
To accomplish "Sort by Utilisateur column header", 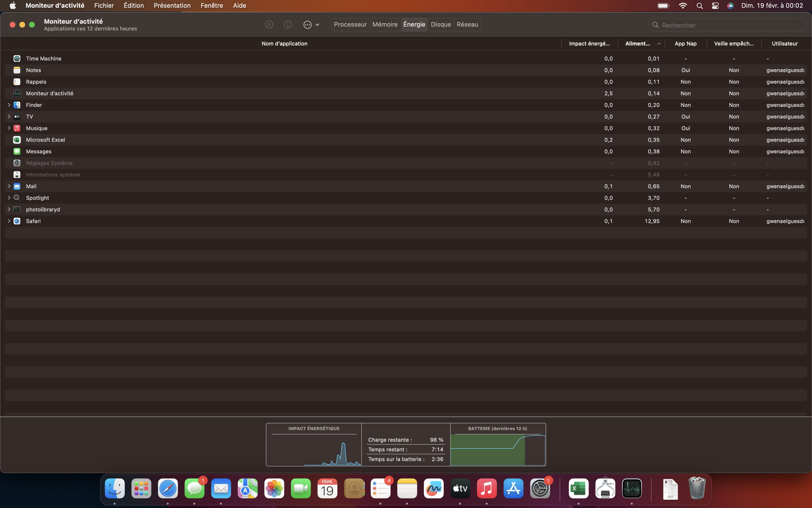I will [784, 44].
